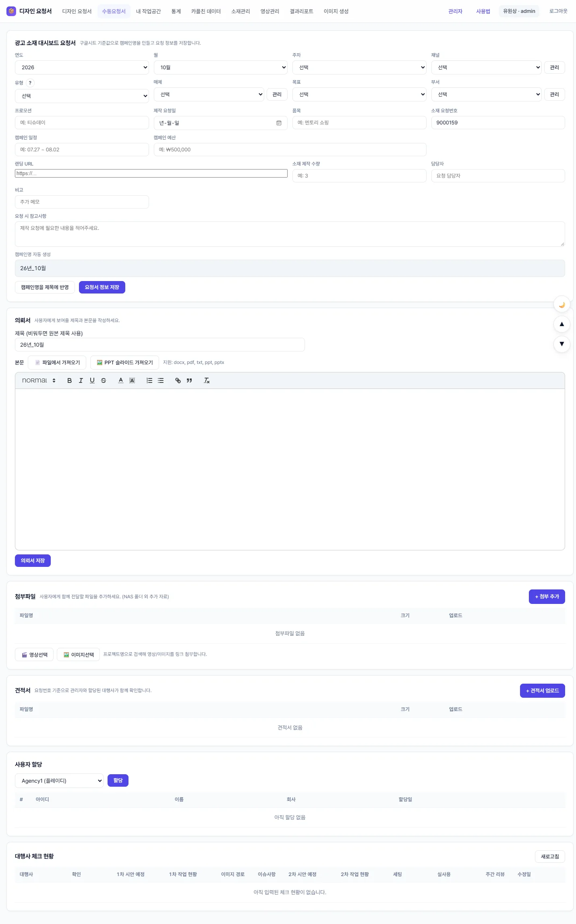The height and width of the screenshot is (924, 576).
Task: Focus the 랜딩 URL input field
Action: [151, 174]
